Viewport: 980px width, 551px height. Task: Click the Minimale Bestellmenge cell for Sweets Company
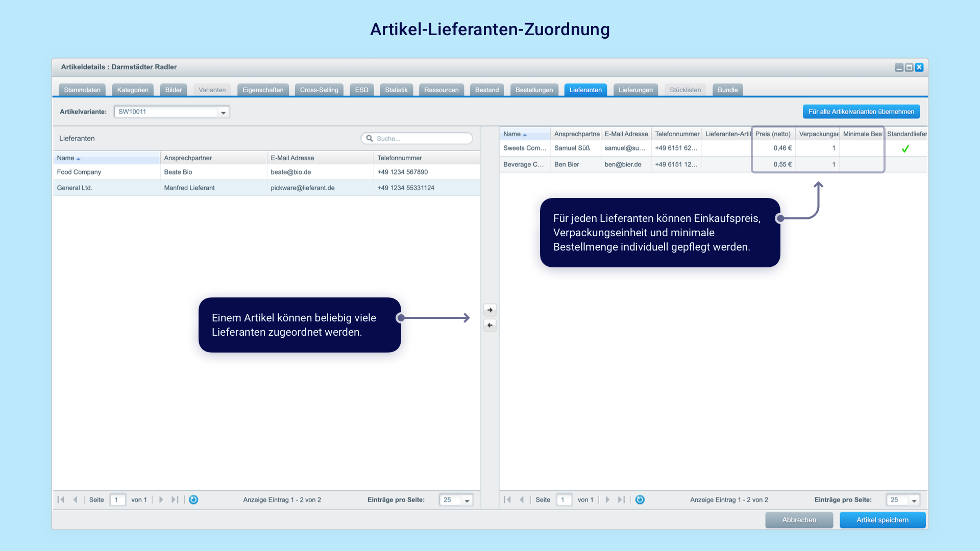(x=862, y=148)
